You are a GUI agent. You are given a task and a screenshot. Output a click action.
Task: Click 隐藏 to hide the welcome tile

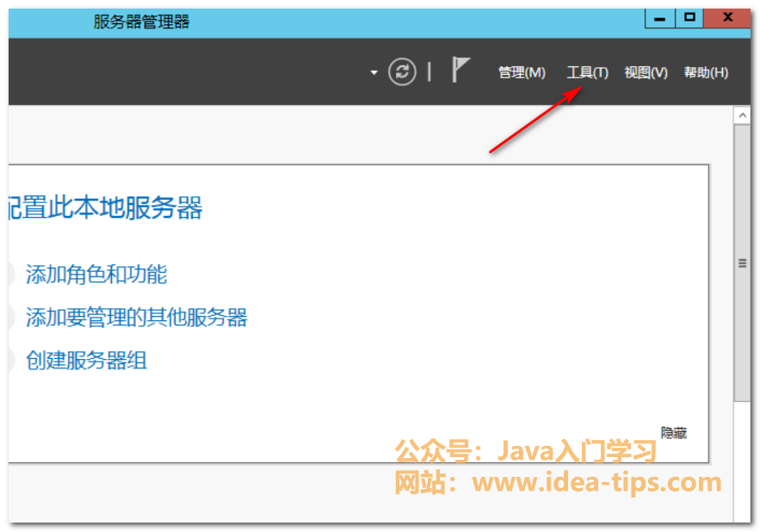[x=674, y=433]
